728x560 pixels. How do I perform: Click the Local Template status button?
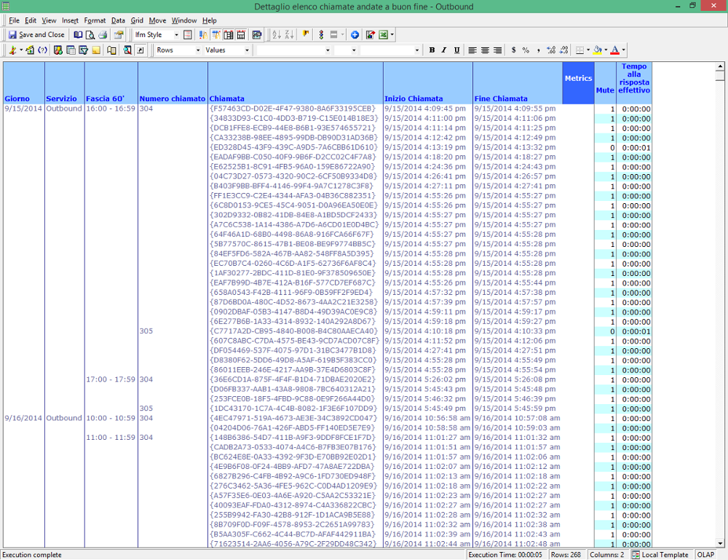click(660, 555)
